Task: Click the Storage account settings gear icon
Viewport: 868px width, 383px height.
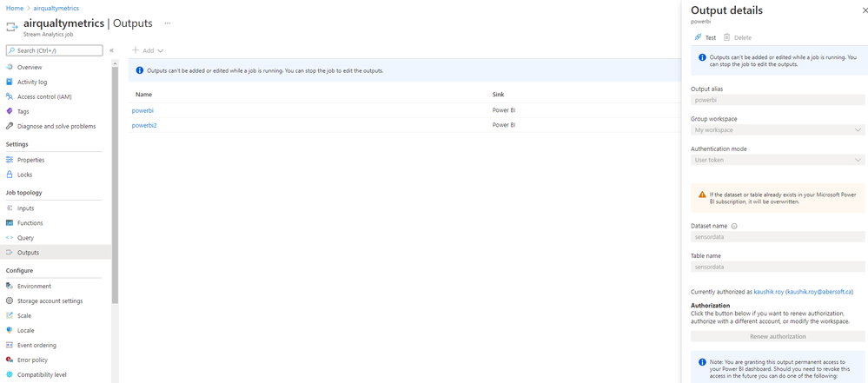Action: coord(9,301)
